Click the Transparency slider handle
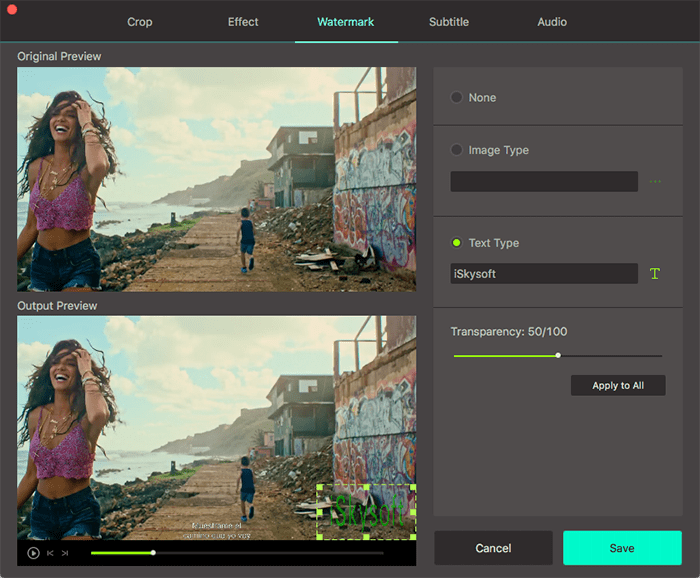Image resolution: width=700 pixels, height=578 pixels. [x=558, y=355]
